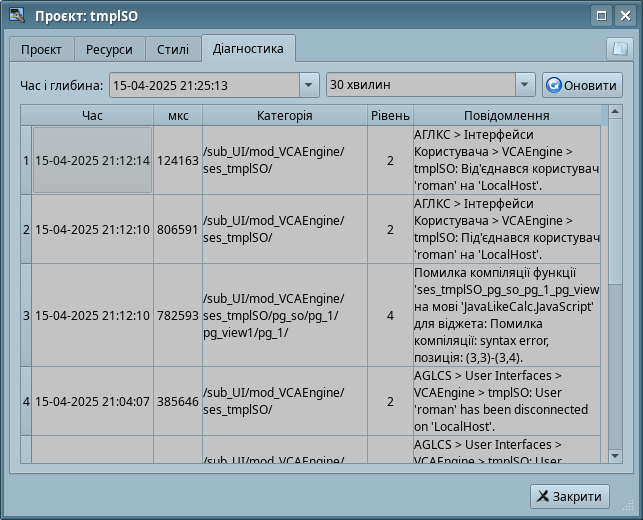The height and width of the screenshot is (520, 643).
Task: Click the Повідомлення column header
Action: [506, 116]
